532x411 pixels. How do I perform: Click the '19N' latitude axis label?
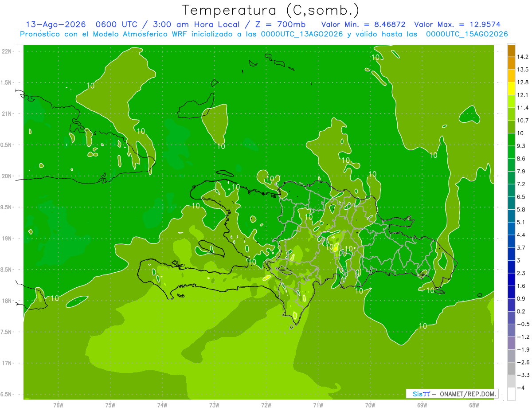click(x=8, y=239)
